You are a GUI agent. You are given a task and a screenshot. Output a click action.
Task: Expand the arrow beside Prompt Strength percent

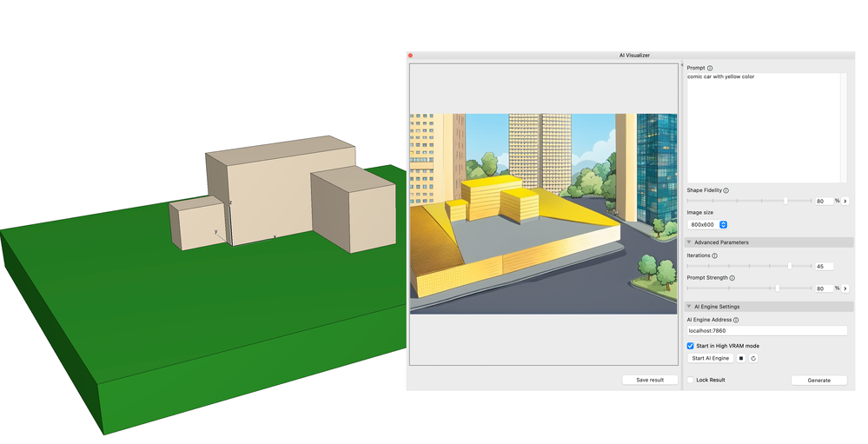[x=845, y=288]
